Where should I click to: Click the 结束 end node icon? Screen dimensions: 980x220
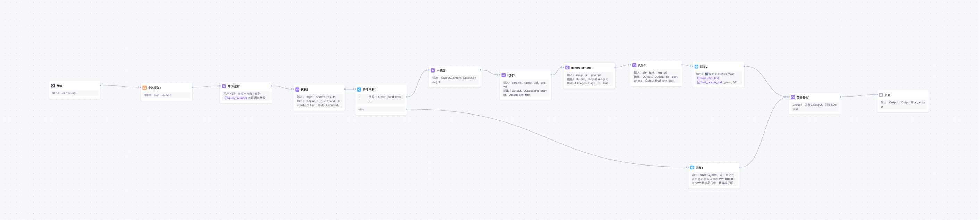click(x=881, y=95)
